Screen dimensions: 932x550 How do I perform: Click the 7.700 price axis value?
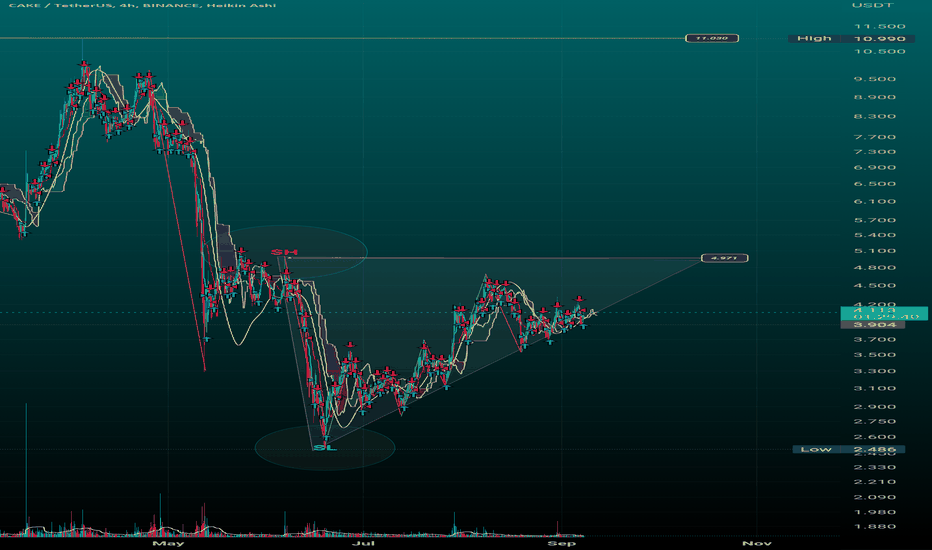875,137
